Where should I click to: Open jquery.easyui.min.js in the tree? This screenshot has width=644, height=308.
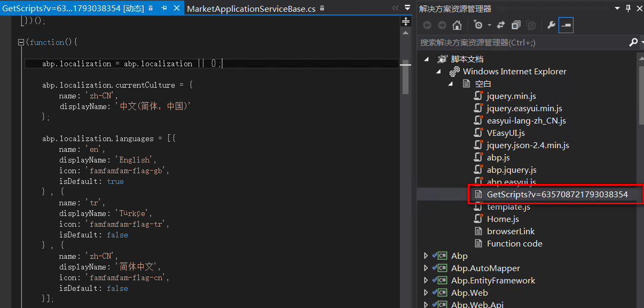tap(524, 108)
